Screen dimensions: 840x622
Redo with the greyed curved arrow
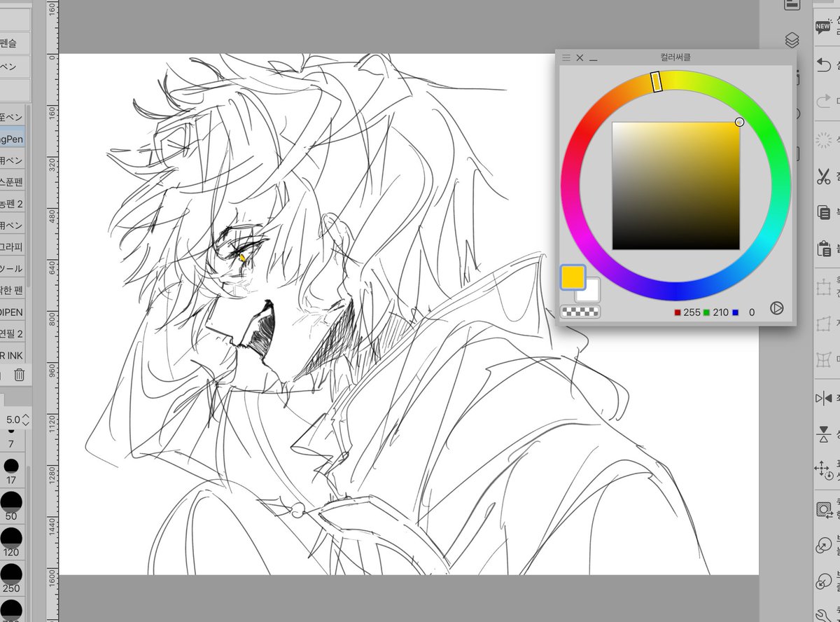(x=824, y=102)
